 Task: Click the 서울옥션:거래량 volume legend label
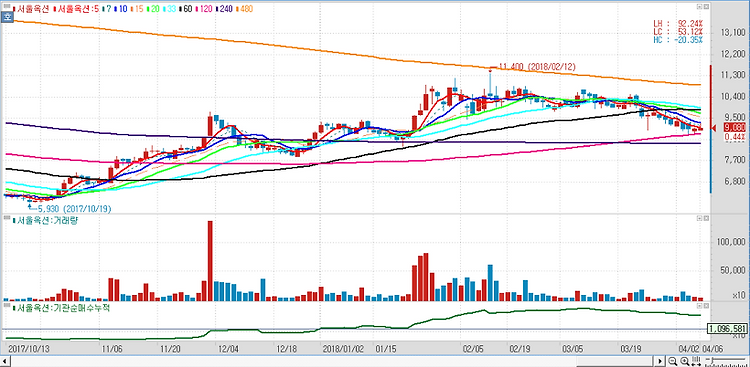coord(45,221)
